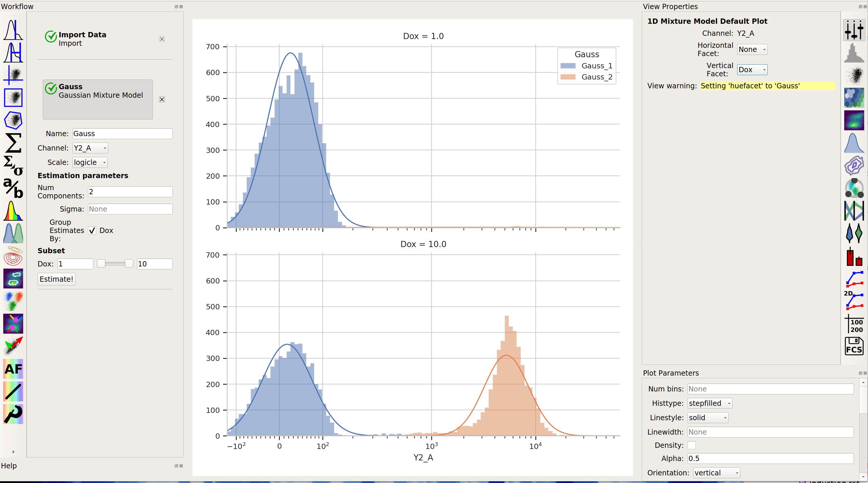Enable the Density checkbox

[691, 445]
